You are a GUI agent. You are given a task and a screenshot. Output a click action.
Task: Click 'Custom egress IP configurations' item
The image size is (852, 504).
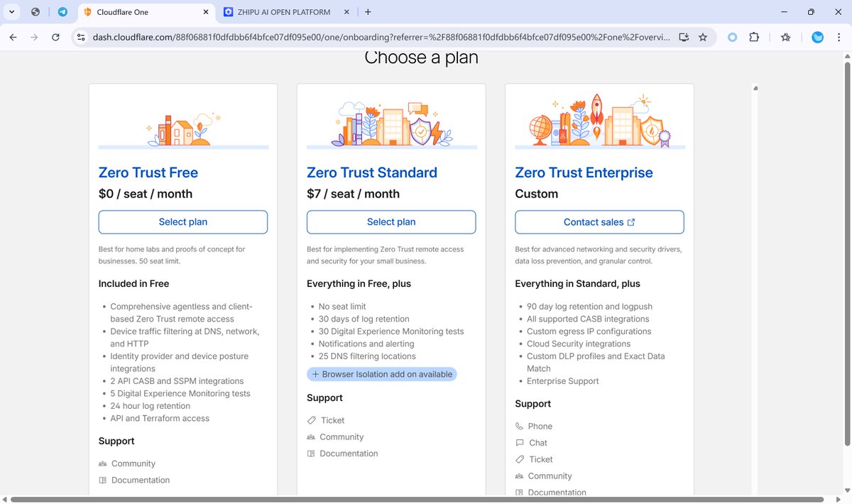click(589, 332)
